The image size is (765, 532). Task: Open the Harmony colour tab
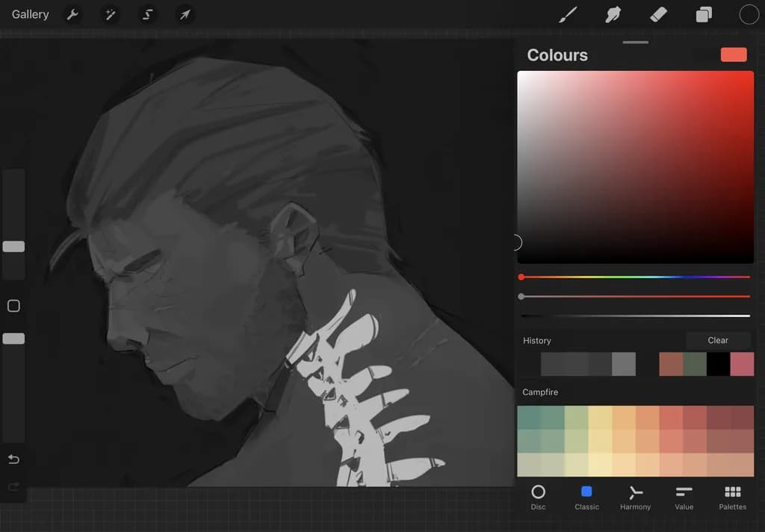[x=635, y=498]
